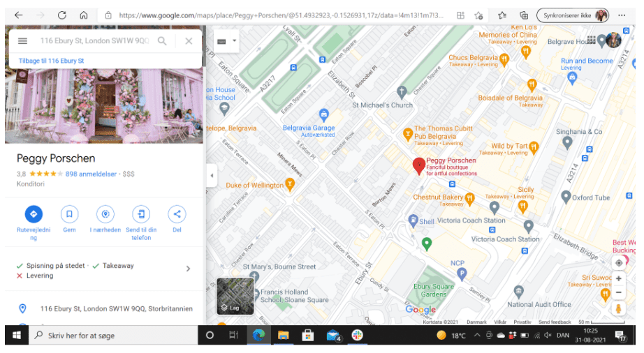Screen dimensions: 644x353
Task: Select The Thomas Cubitt Pub marker
Action: [x=407, y=134]
